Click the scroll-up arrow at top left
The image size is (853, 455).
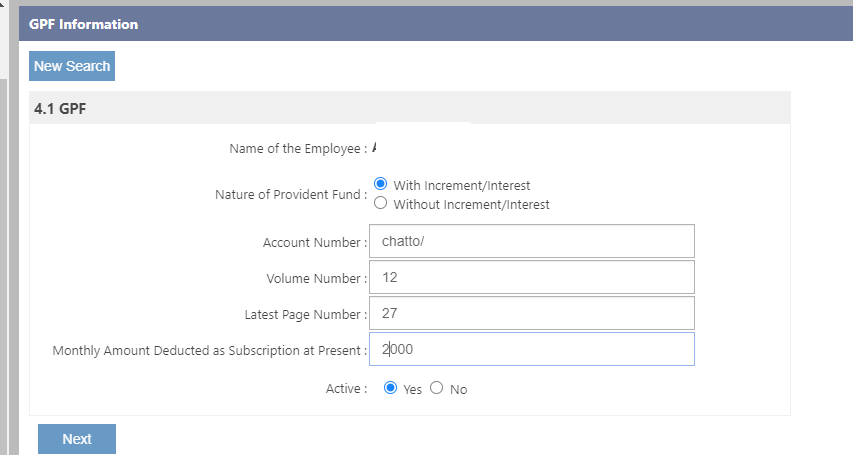4,6
